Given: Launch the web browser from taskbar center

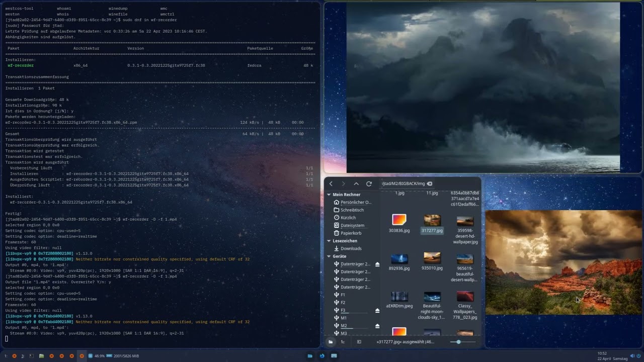Looking at the screenshot, I should (x=322, y=356).
